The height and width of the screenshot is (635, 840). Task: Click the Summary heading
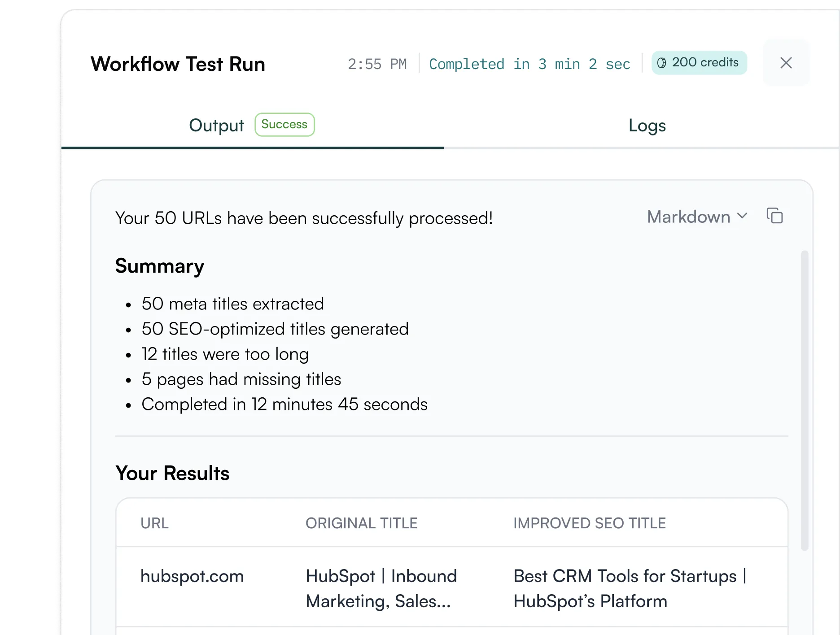[160, 266]
